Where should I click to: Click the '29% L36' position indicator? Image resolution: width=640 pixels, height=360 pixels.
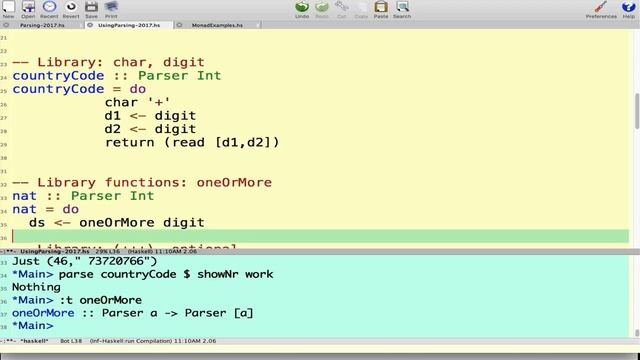click(108, 251)
